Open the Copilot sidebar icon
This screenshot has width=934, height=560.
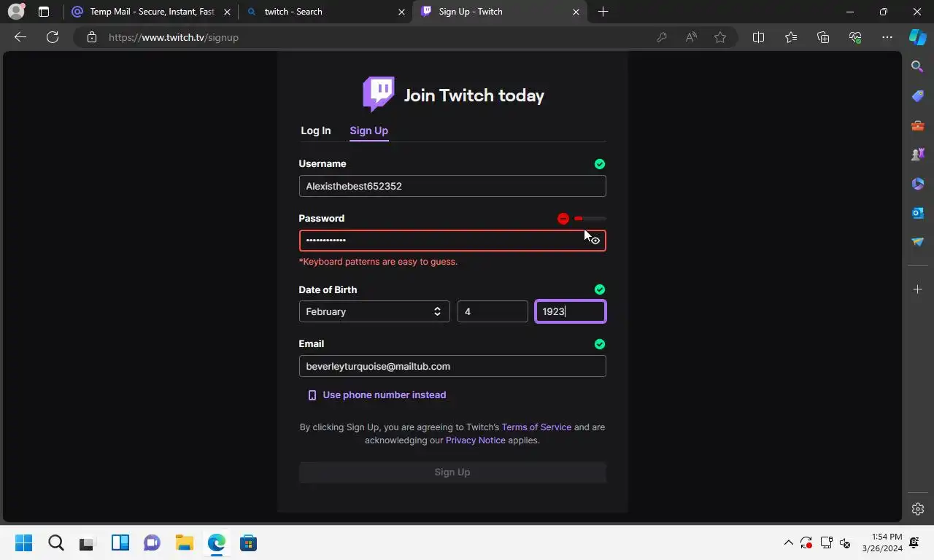coord(918,37)
